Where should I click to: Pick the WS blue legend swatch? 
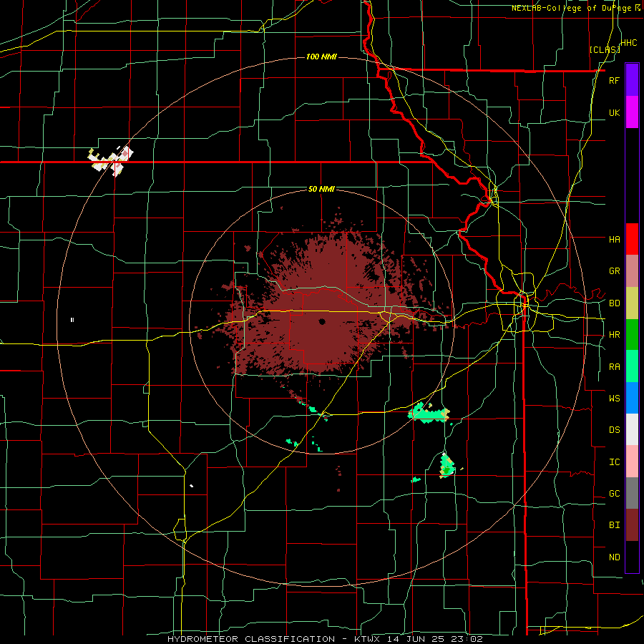click(632, 398)
